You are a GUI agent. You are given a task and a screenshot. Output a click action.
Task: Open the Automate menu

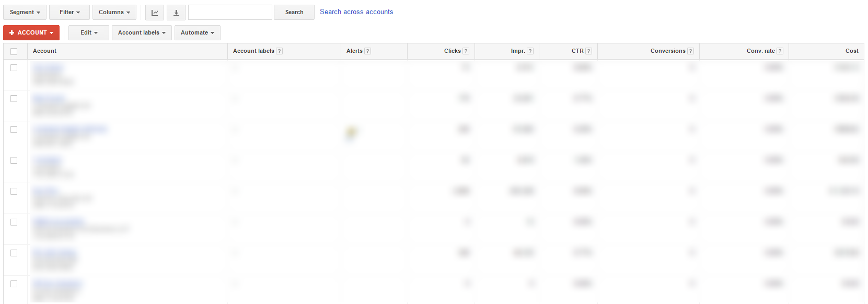point(198,33)
